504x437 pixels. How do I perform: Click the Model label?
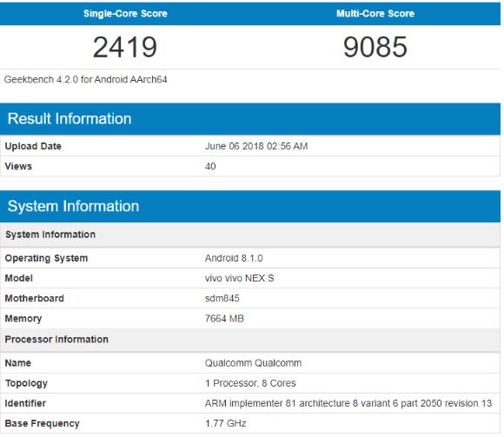[x=18, y=278]
